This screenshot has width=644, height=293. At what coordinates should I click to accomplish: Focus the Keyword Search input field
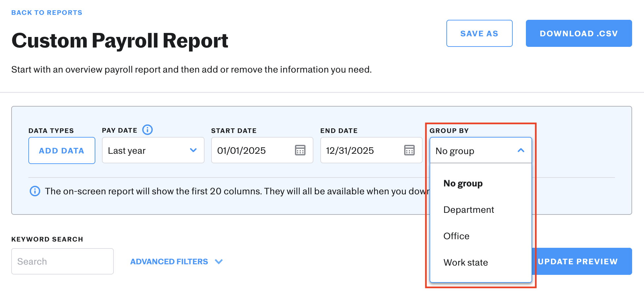pyautogui.click(x=62, y=261)
